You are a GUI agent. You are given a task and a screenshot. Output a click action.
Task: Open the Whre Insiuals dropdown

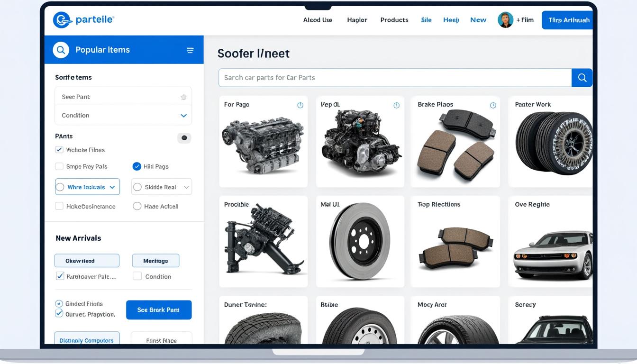point(87,187)
